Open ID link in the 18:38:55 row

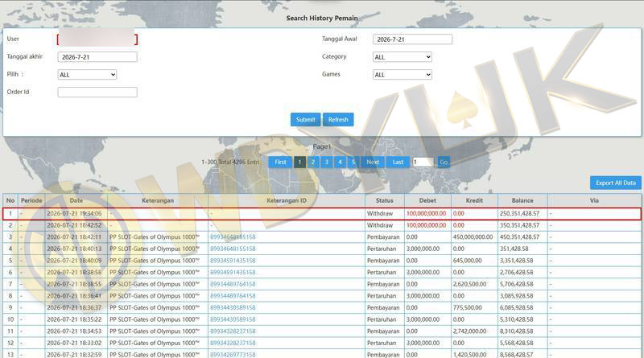(x=233, y=284)
